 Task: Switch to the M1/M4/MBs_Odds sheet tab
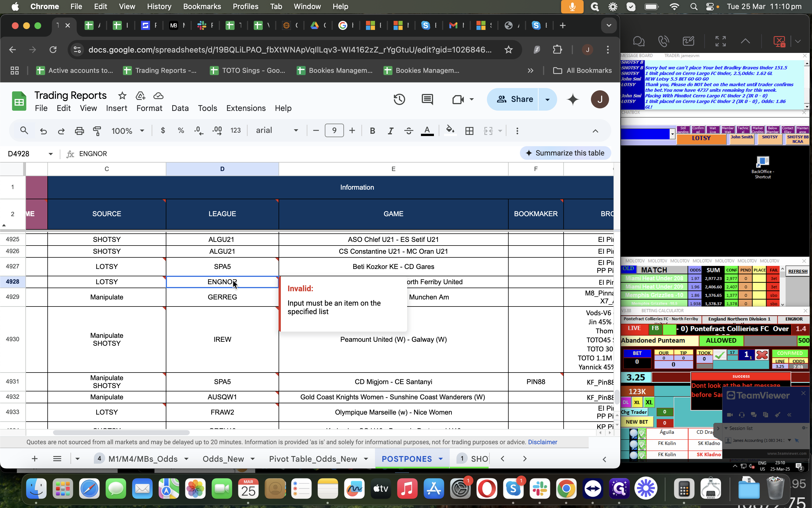point(143,459)
